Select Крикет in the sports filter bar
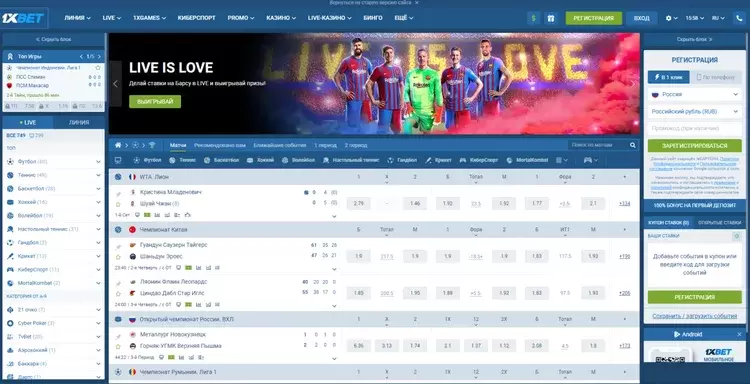 pyautogui.click(x=438, y=160)
